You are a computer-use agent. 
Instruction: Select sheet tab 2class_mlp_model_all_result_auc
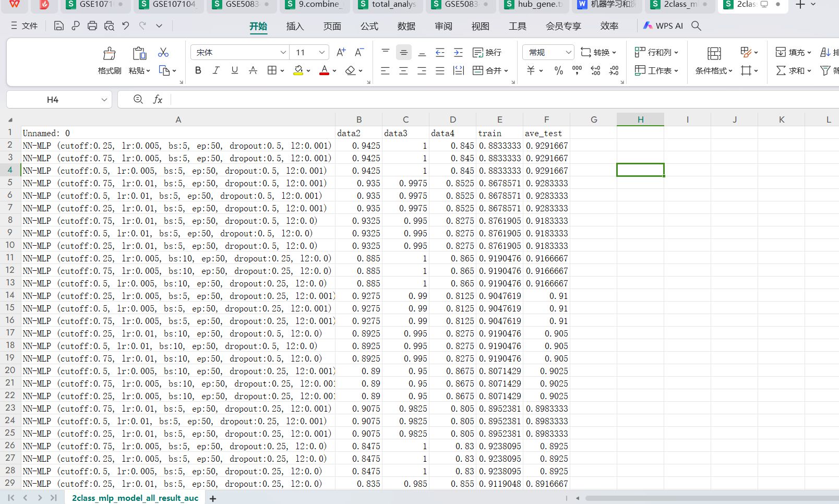click(x=135, y=498)
